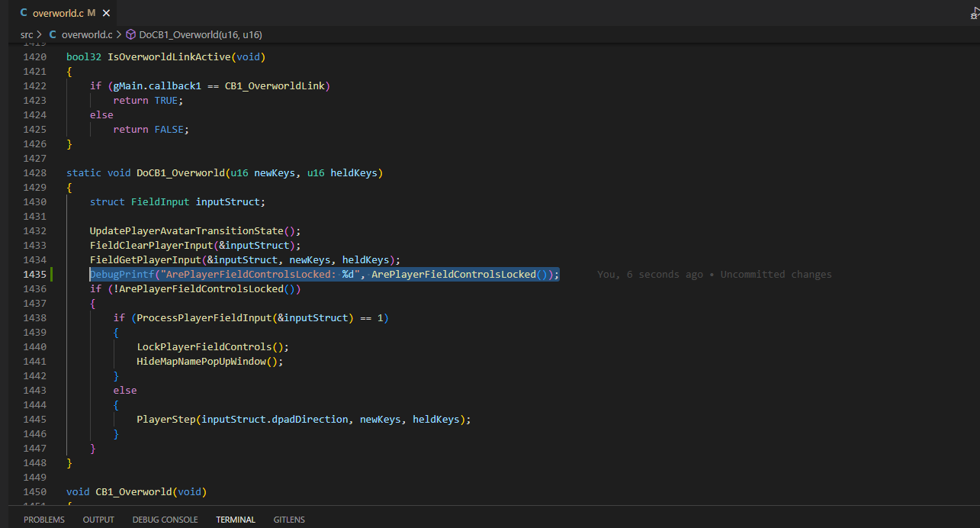
Task: Click the bool32 return type keyword
Action: [84, 57]
